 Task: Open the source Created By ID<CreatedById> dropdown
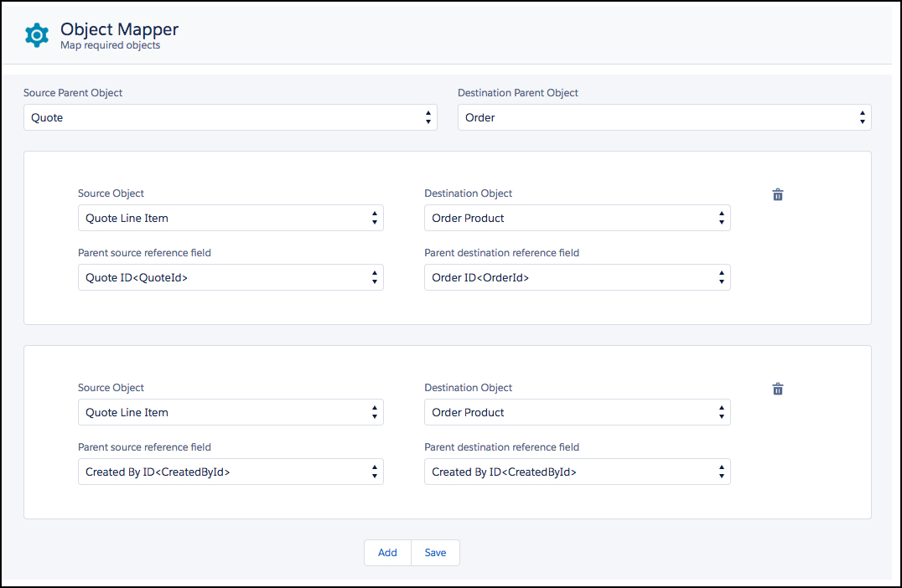point(231,472)
